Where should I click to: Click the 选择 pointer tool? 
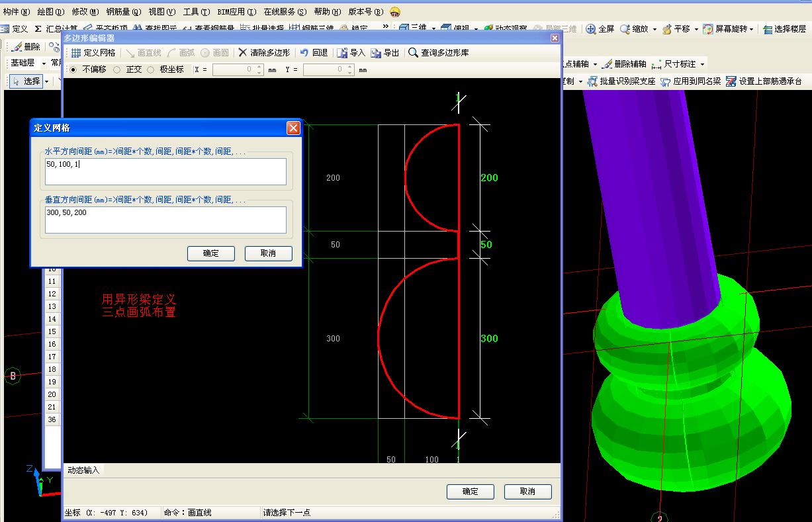(x=26, y=81)
